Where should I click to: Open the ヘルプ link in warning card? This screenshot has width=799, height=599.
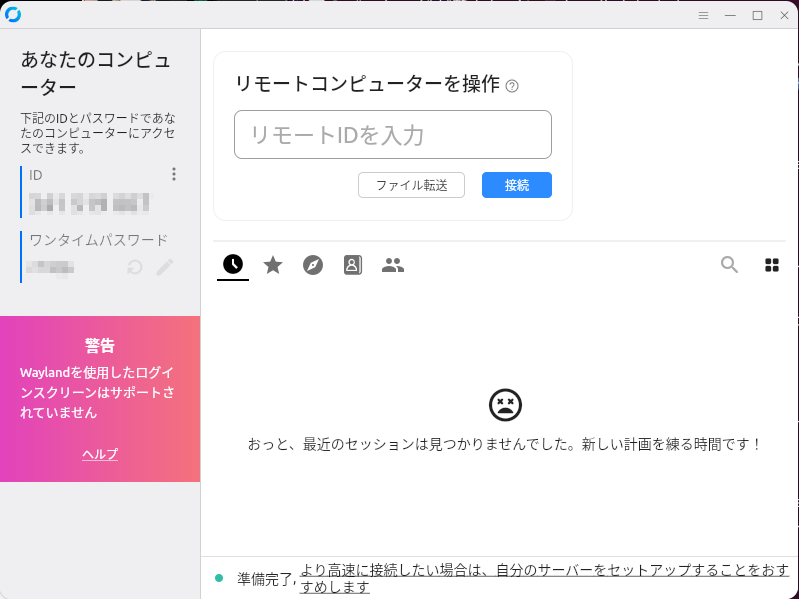(x=100, y=454)
